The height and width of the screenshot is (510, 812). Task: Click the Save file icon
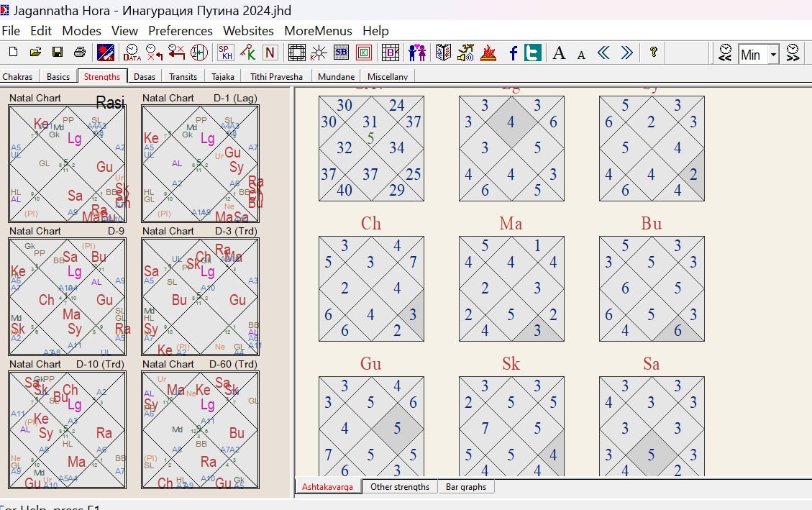58,53
